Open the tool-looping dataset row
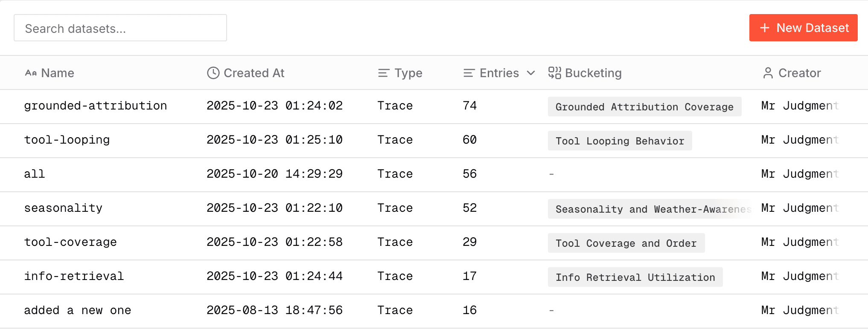This screenshot has height=329, width=868. click(67, 140)
